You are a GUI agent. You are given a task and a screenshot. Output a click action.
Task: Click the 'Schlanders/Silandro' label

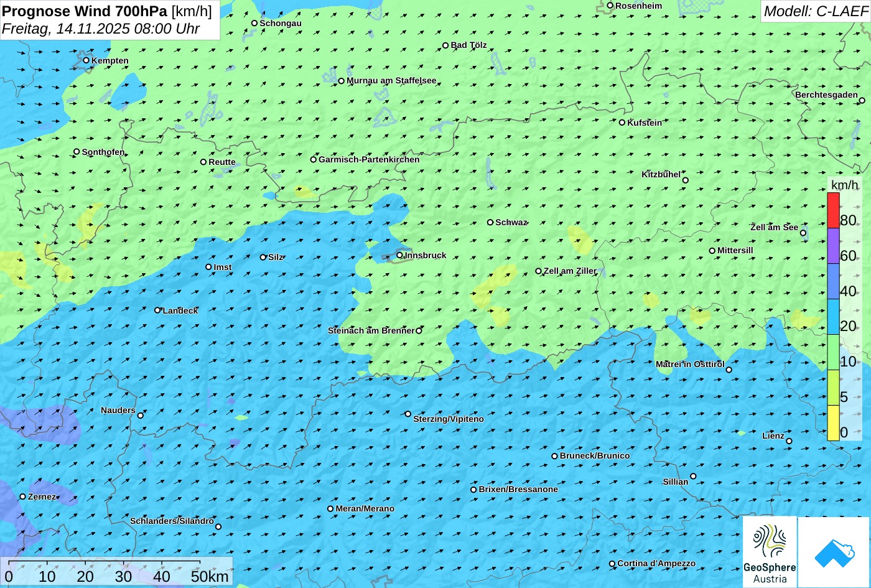[172, 521]
